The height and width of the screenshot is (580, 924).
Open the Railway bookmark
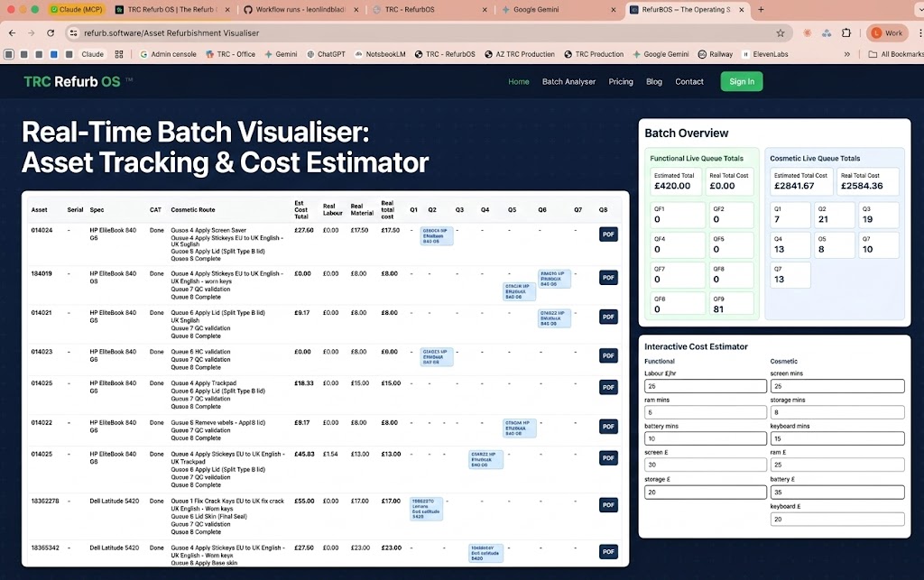pos(716,54)
